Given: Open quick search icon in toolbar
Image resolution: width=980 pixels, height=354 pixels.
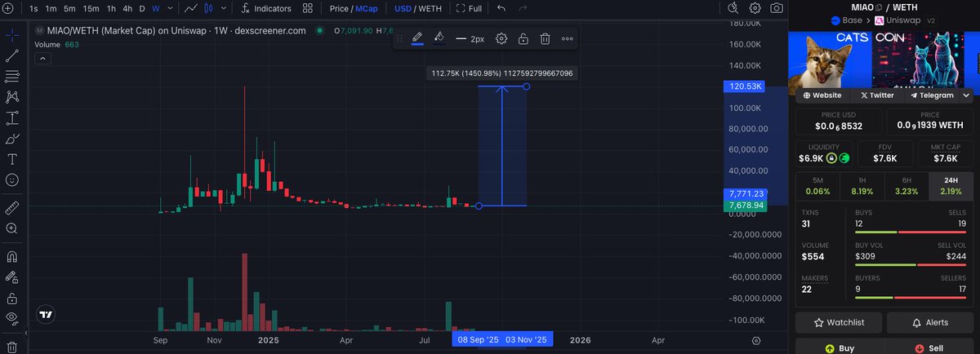Looking at the screenshot, I should pos(733,8).
